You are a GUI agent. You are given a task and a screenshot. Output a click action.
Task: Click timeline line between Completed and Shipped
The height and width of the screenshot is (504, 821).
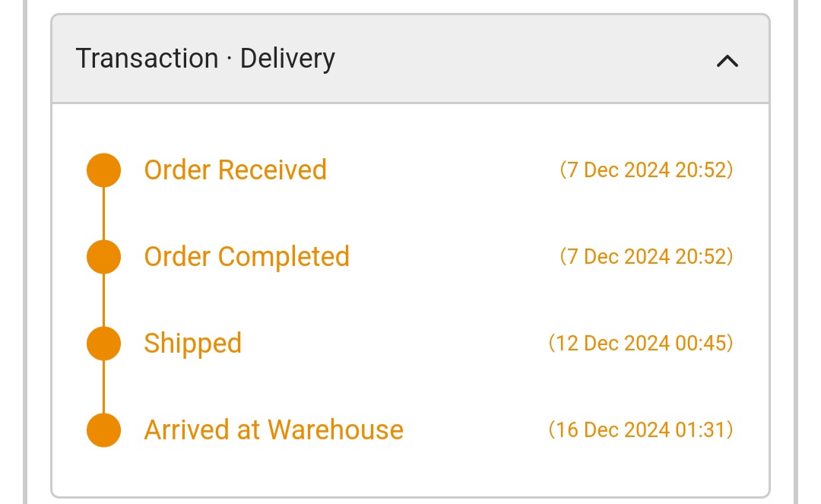pyautogui.click(x=104, y=300)
